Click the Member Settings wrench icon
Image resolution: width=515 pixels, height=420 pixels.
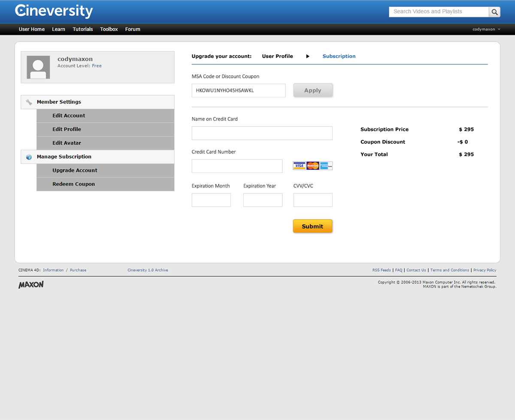click(x=29, y=102)
